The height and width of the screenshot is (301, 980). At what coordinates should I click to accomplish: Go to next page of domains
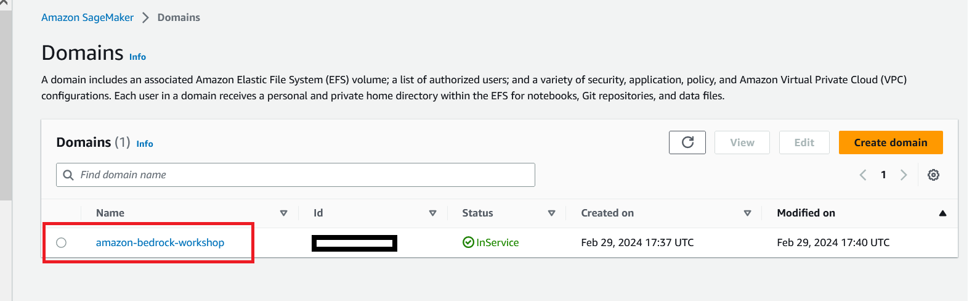tap(904, 175)
